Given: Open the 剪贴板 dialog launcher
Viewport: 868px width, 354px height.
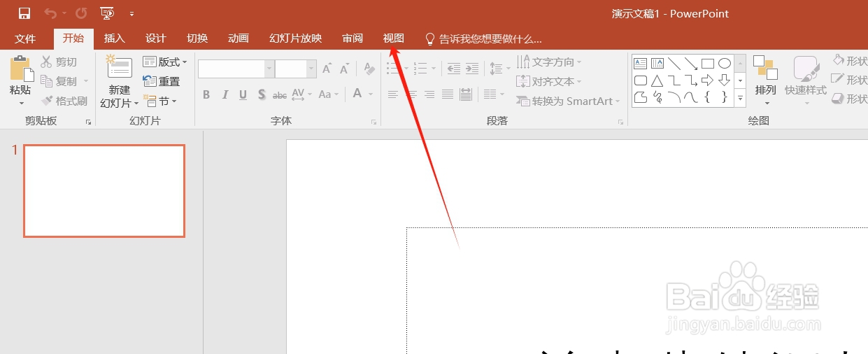Looking at the screenshot, I should click(x=89, y=122).
